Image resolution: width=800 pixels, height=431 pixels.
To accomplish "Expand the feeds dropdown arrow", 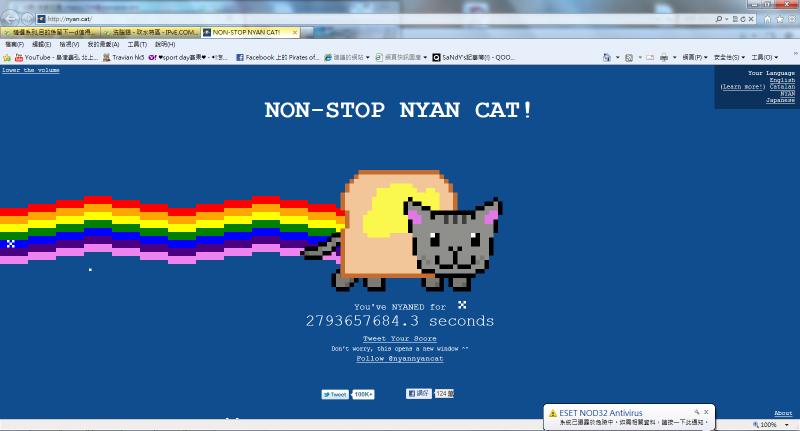I will 640,58.
